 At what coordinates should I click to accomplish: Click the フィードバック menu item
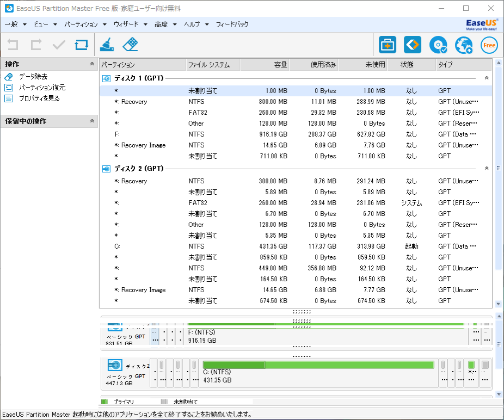tap(232, 24)
